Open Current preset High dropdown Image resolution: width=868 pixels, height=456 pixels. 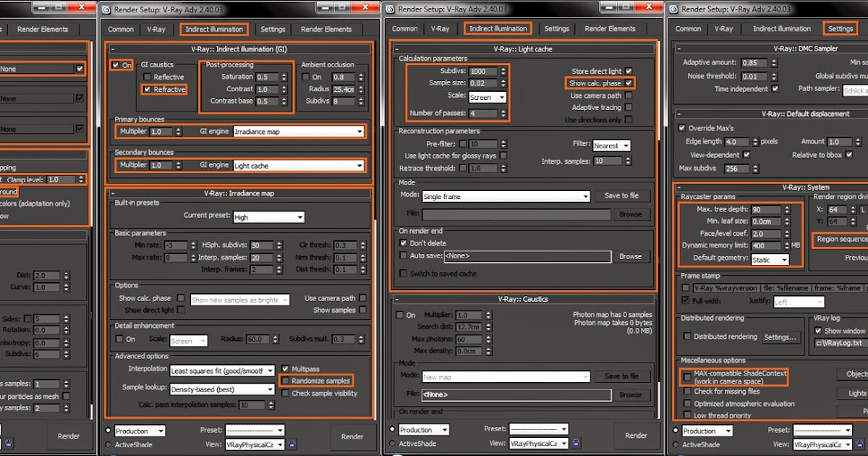tap(268, 217)
